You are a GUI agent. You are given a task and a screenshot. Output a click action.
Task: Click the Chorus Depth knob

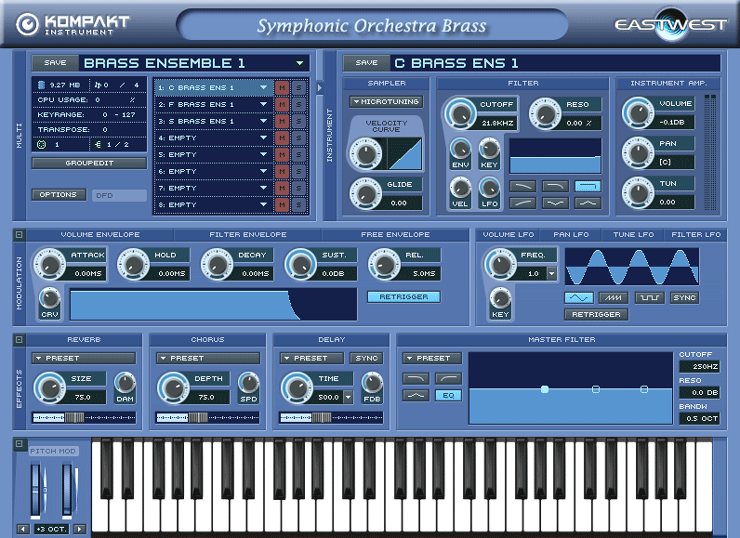(174, 388)
